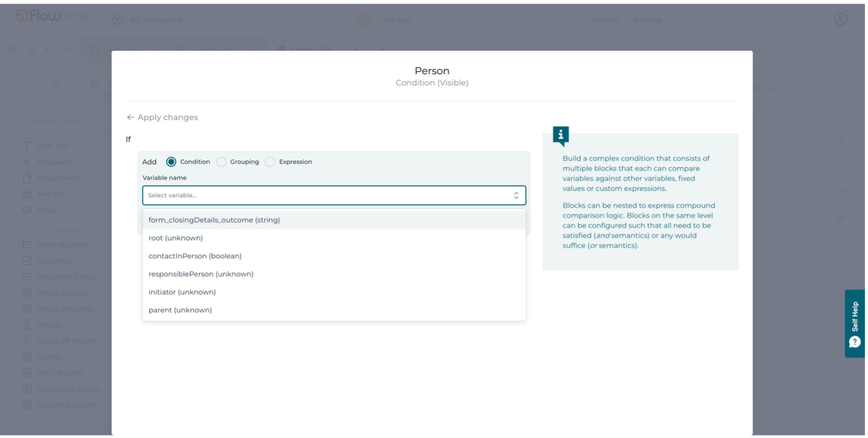The height and width of the screenshot is (438, 868).
Task: Click the Apply changes link
Action: (x=167, y=117)
